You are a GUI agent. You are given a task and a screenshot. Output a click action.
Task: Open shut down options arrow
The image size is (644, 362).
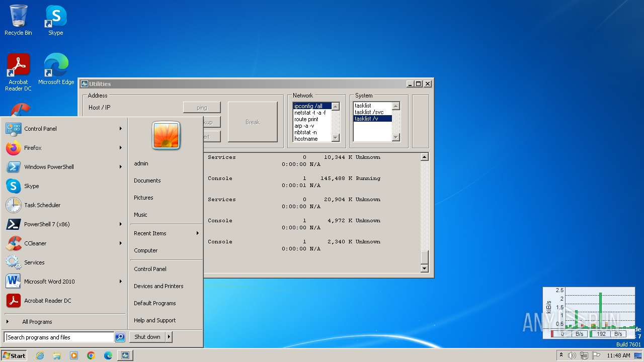[x=169, y=337]
